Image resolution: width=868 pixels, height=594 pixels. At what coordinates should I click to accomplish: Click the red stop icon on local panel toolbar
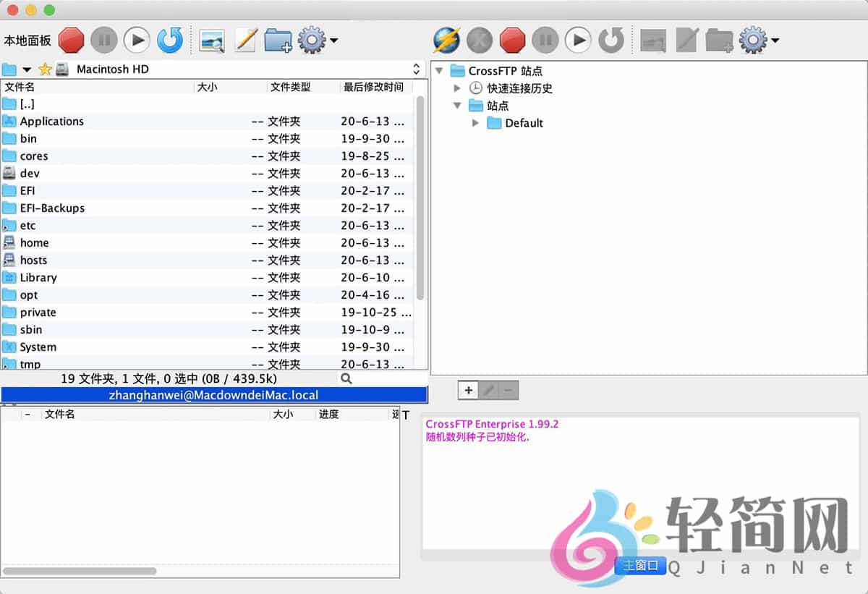pos(71,40)
